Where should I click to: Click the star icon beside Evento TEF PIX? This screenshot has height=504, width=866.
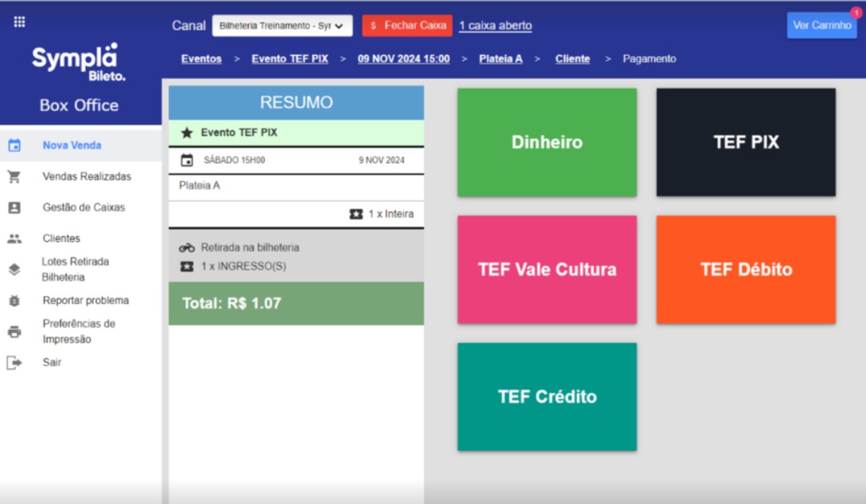pos(186,133)
